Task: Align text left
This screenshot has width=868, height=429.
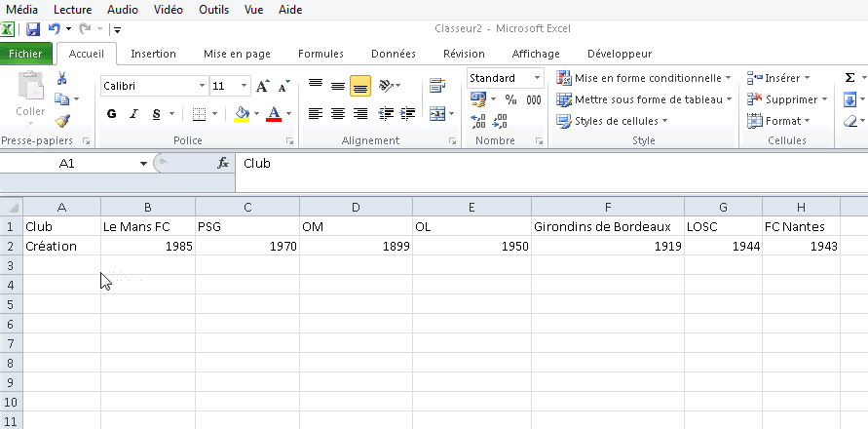Action: (316, 114)
